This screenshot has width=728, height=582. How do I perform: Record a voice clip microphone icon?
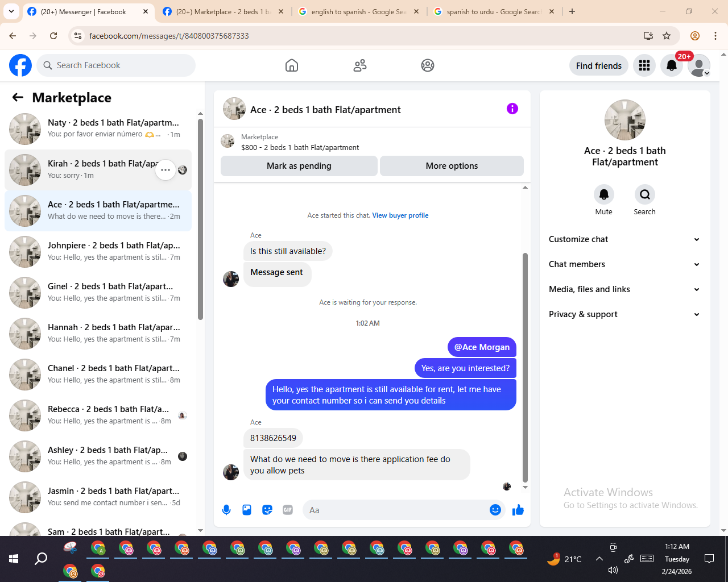[226, 510]
